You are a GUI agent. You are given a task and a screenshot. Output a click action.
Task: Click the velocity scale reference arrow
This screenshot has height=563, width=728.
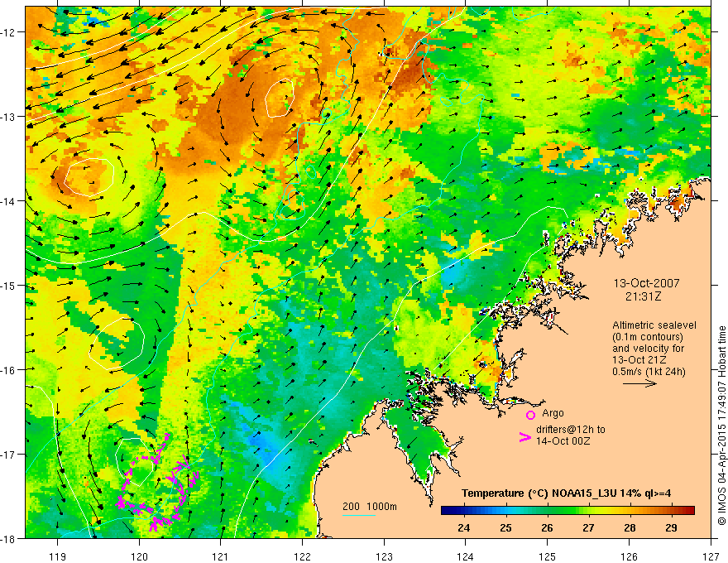(639, 383)
